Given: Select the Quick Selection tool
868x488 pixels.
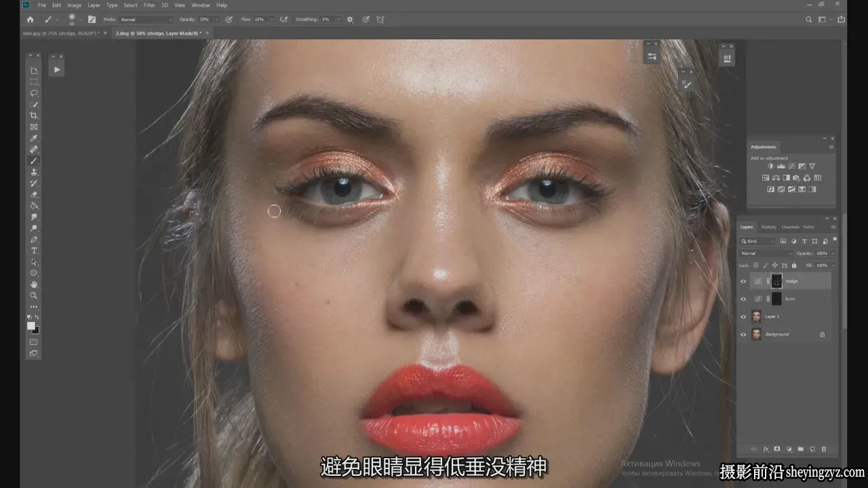Looking at the screenshot, I should 34,104.
